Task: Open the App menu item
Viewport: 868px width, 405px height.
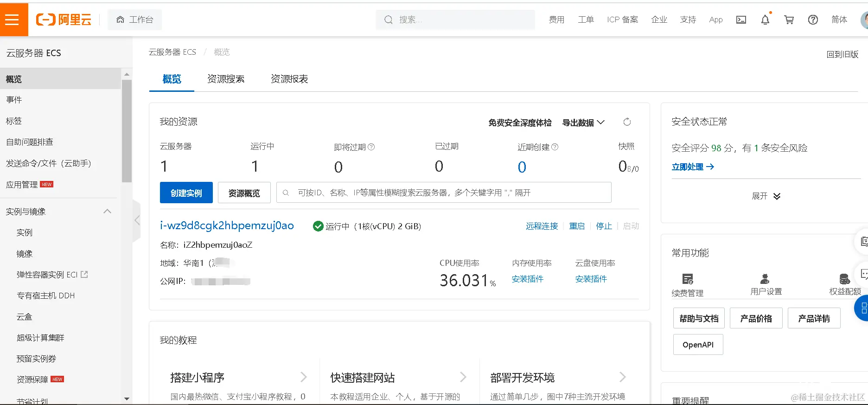Action: click(x=716, y=19)
